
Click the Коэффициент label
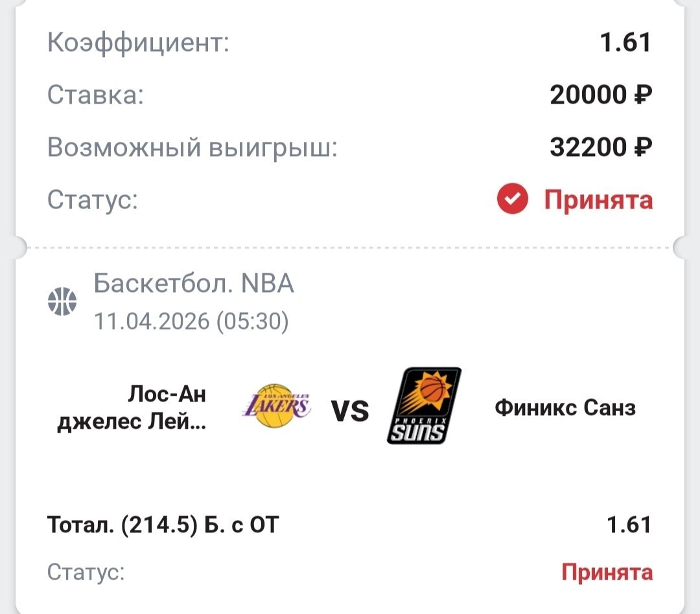coord(139,43)
